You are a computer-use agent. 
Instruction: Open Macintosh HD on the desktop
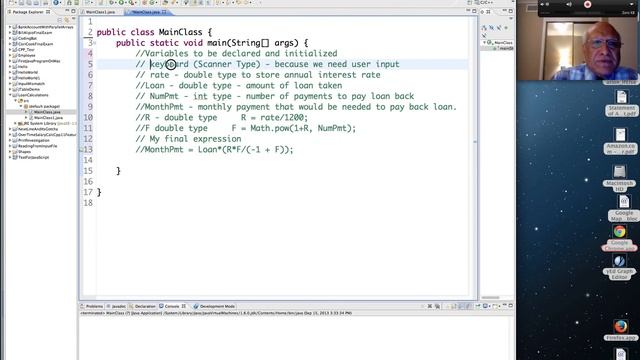(x=620, y=178)
